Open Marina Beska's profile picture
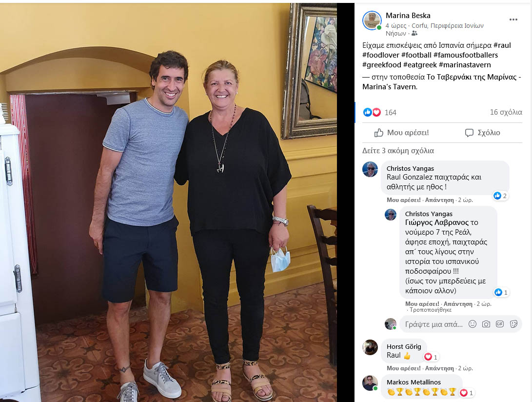The height and width of the screenshot is (402, 532). coord(372,20)
